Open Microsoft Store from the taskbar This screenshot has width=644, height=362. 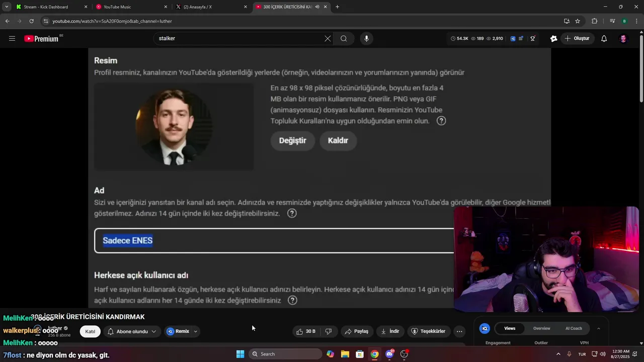[360, 354]
